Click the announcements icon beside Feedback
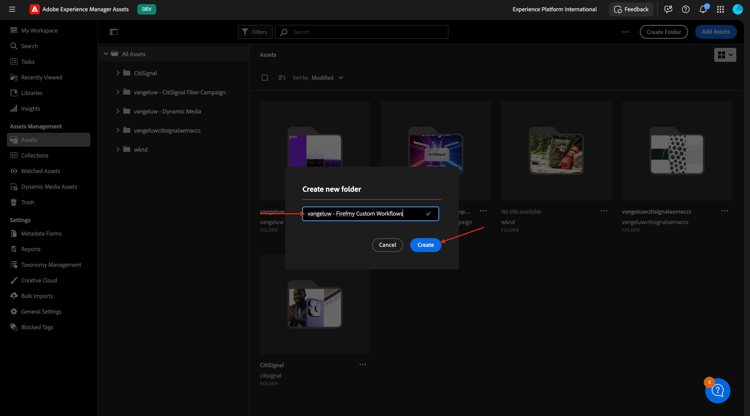The width and height of the screenshot is (750, 416). click(x=668, y=9)
